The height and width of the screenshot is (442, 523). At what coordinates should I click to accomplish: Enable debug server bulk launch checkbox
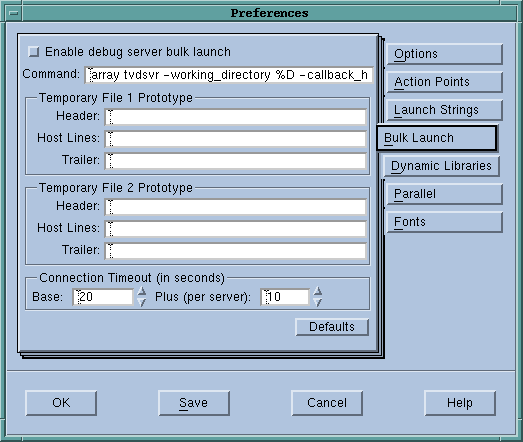[34, 52]
